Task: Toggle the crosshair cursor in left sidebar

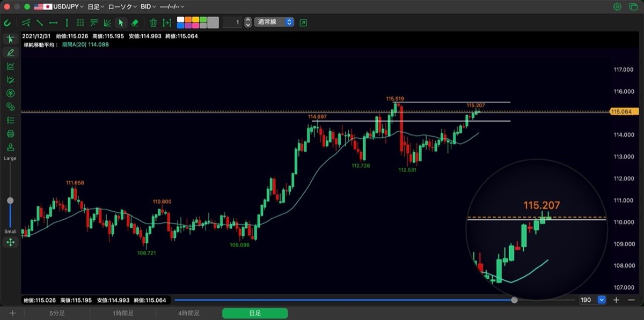Action: click(x=10, y=39)
